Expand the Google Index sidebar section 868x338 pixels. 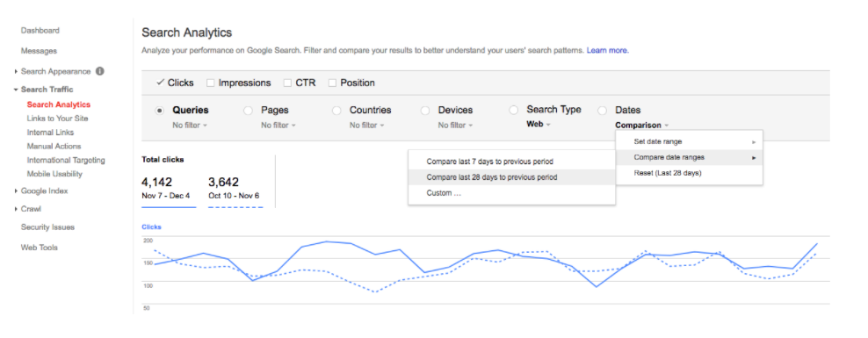16,191
